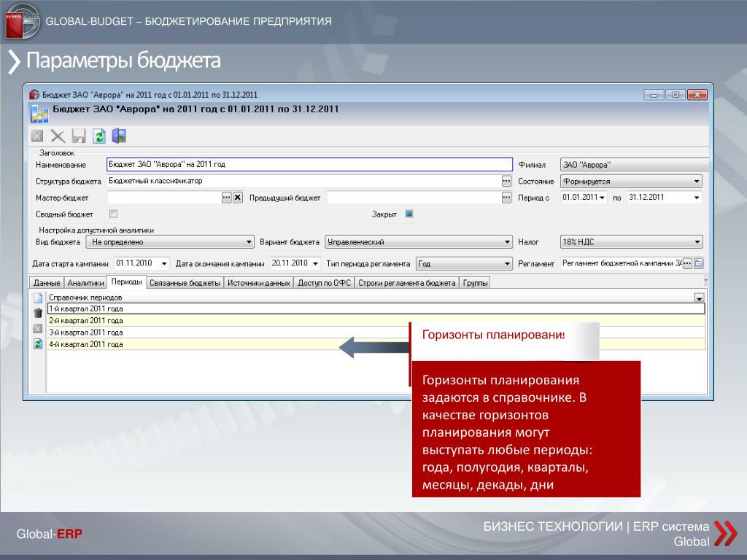Minimize the budget window
This screenshot has width=747, height=560.
click(654, 95)
